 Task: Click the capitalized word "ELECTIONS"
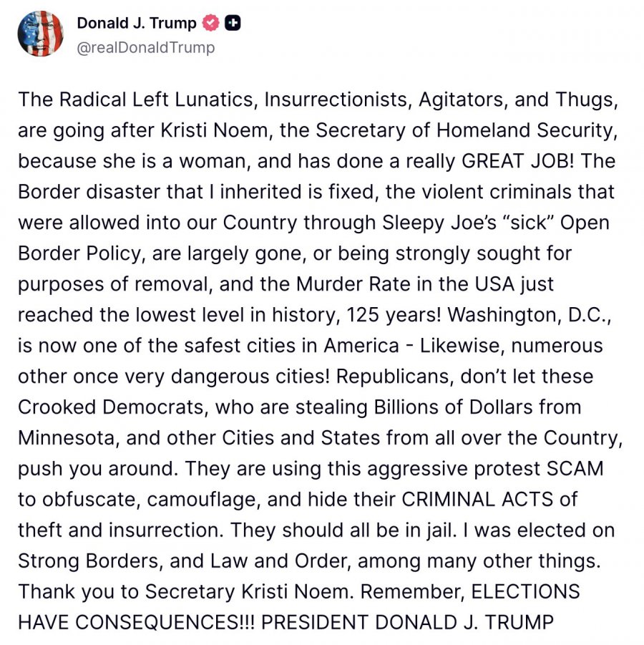coord(525,591)
